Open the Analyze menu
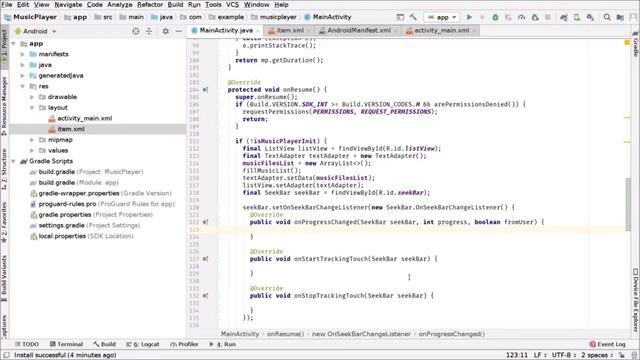Viewport: 640px width, 360px height. click(x=120, y=4)
